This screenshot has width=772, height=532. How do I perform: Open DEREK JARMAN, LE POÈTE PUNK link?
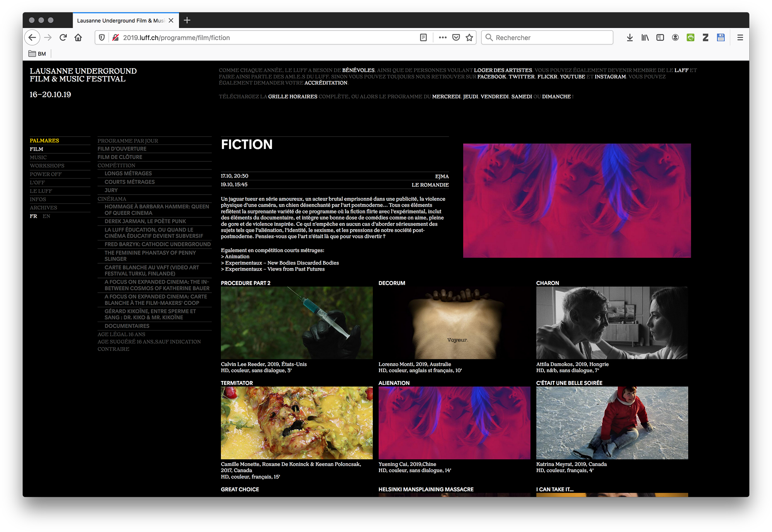(145, 221)
